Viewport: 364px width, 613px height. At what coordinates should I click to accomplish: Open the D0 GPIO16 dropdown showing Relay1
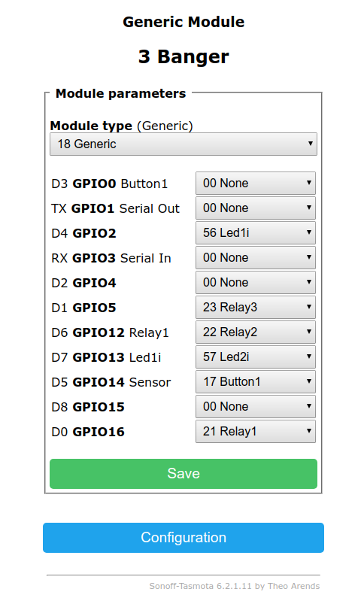tap(255, 431)
